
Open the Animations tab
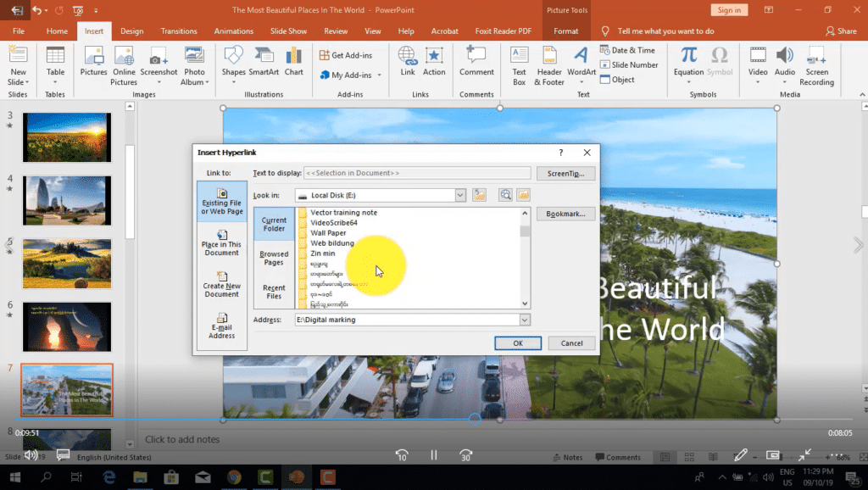point(234,31)
